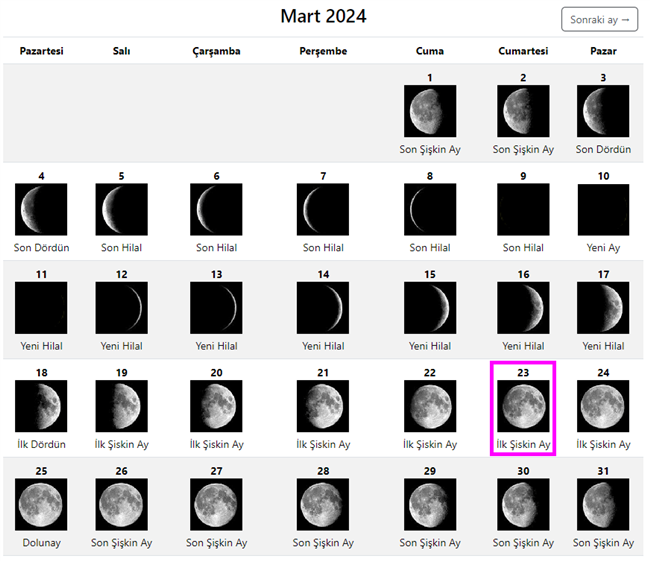Image resolution: width=650 pixels, height=561 pixels.
Task: Open the gibbous moon image for day 20
Action: tap(216, 406)
